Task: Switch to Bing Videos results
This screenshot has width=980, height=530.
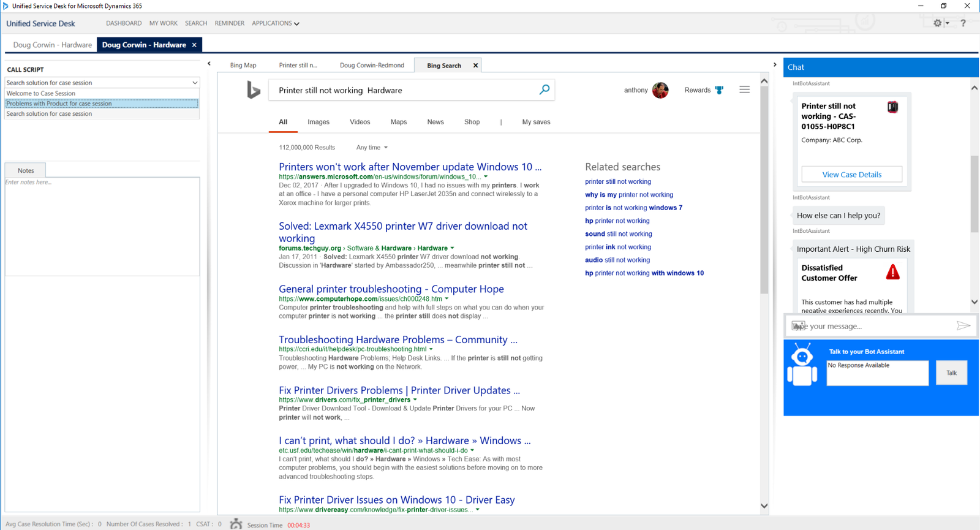Action: (x=360, y=122)
